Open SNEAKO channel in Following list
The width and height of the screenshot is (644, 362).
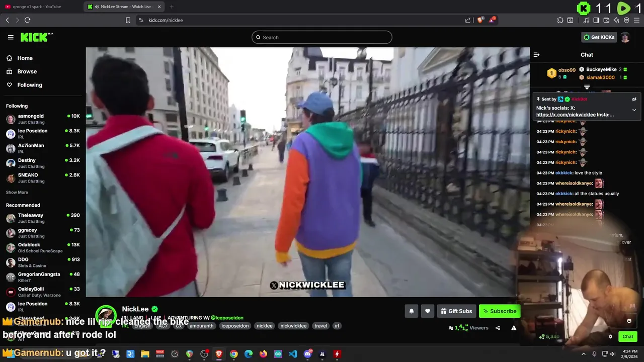click(x=43, y=177)
